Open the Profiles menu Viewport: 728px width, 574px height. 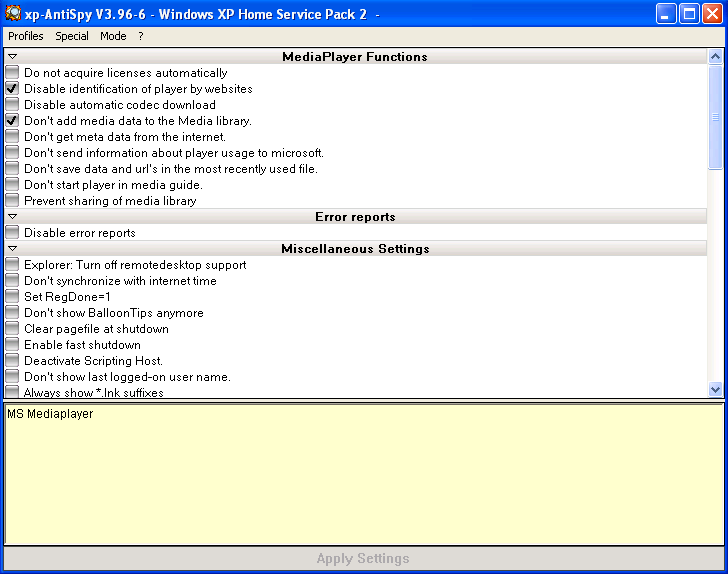pos(26,36)
